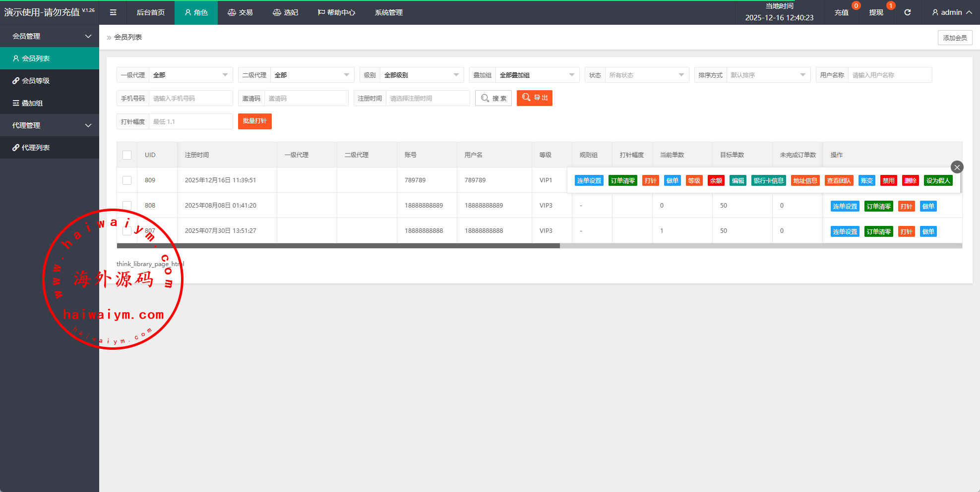Click the 搜索 magnifier button
Viewport: 980px width, 492px height.
(493, 98)
